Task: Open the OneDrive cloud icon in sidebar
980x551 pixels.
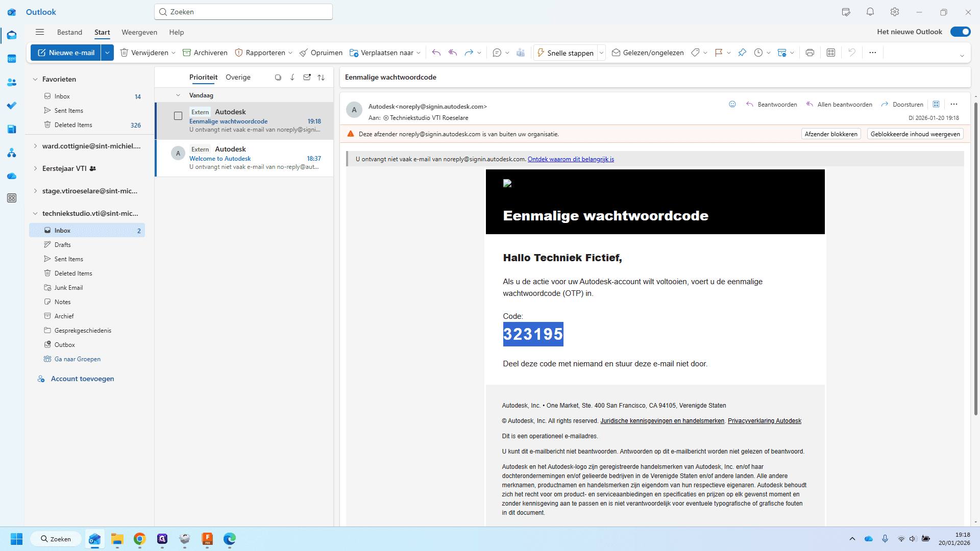Action: (x=12, y=176)
